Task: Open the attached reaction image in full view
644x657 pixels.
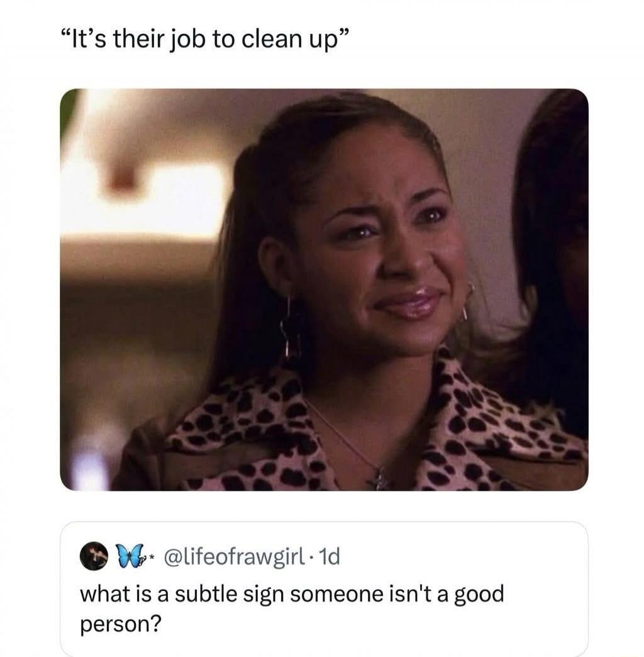Action: (324, 289)
